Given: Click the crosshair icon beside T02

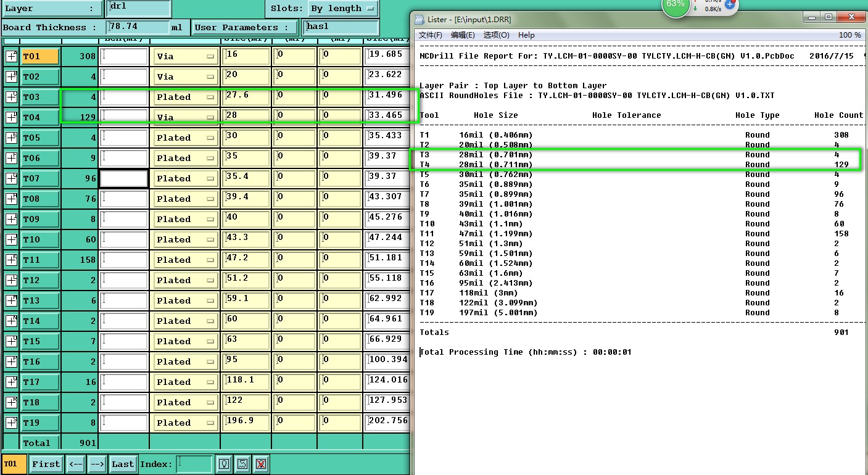Looking at the screenshot, I should pos(12,76).
